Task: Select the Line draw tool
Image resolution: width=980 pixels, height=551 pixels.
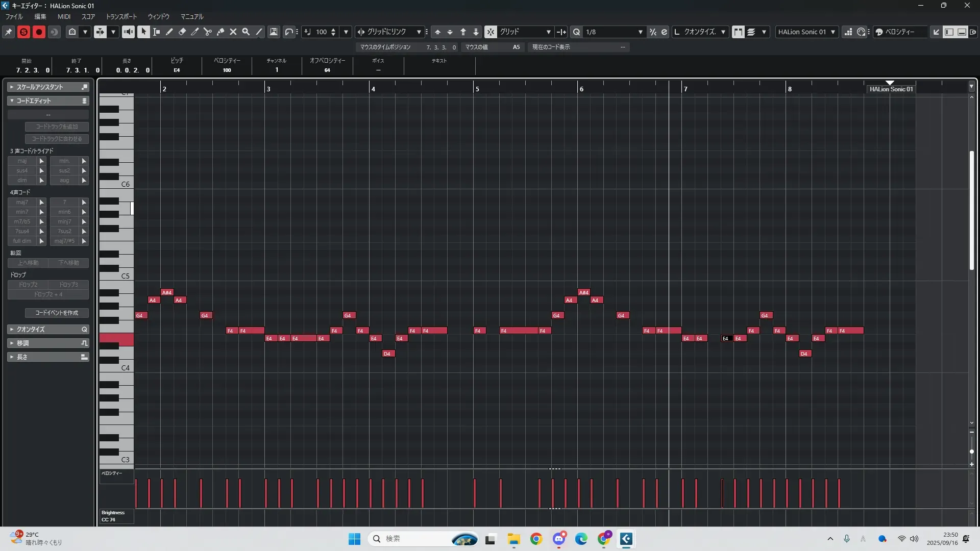Action: [259, 32]
